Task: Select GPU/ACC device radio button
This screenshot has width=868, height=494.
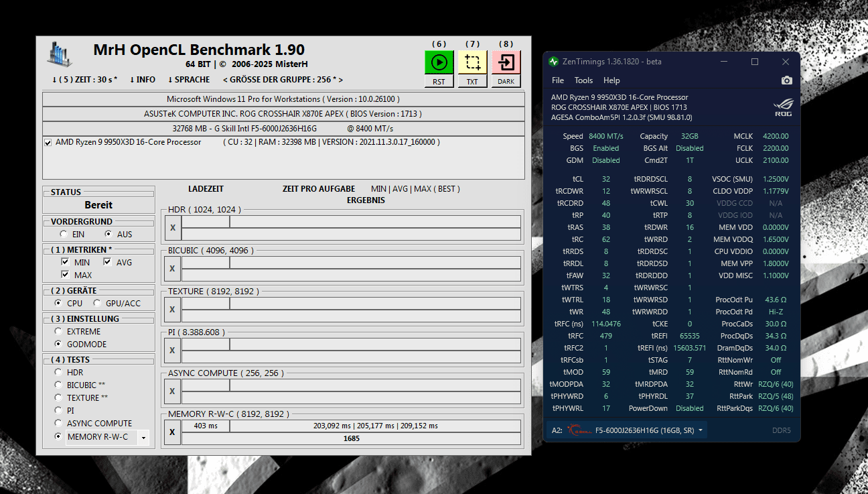Action: pos(97,304)
